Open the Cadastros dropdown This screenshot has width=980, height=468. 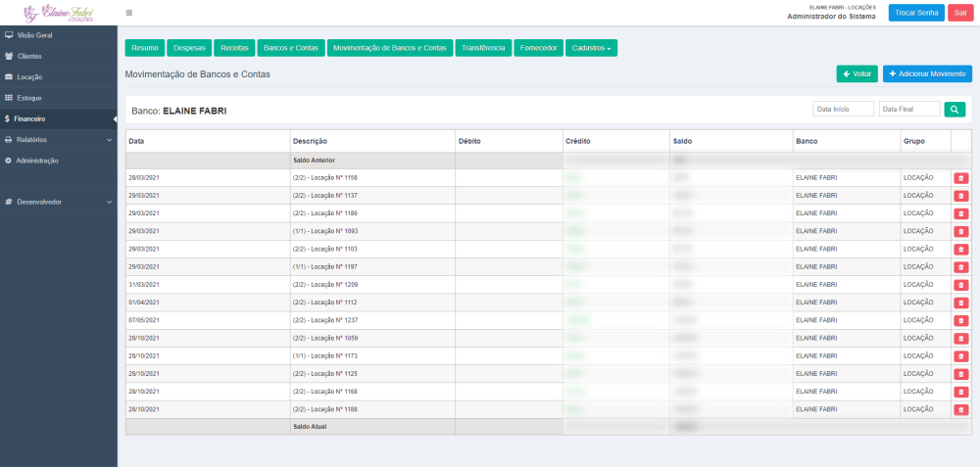pos(591,48)
